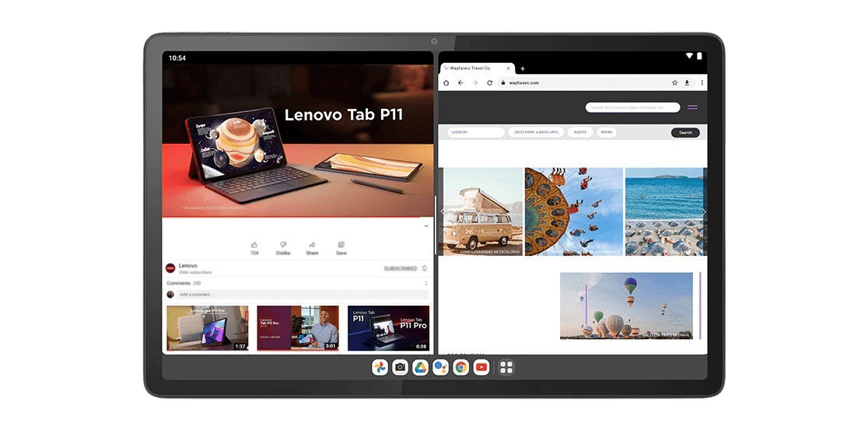Expand the video description chevron
Screen dimensions: 868x441
[425, 226]
